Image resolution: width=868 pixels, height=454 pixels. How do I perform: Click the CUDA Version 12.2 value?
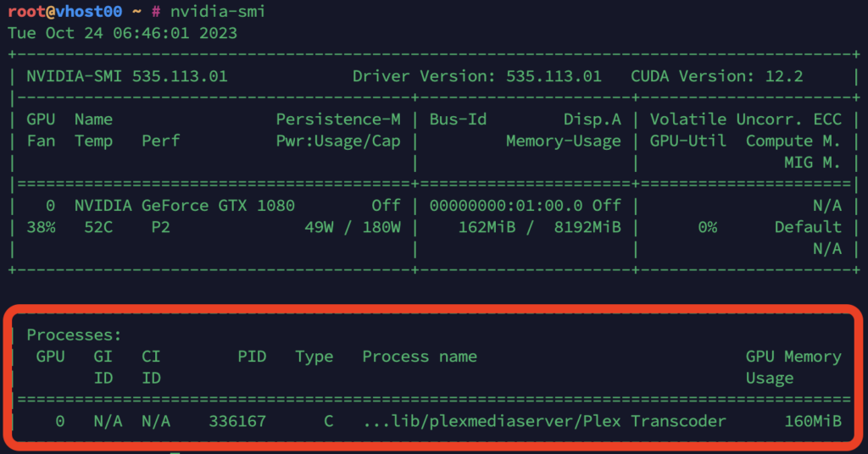tap(783, 76)
